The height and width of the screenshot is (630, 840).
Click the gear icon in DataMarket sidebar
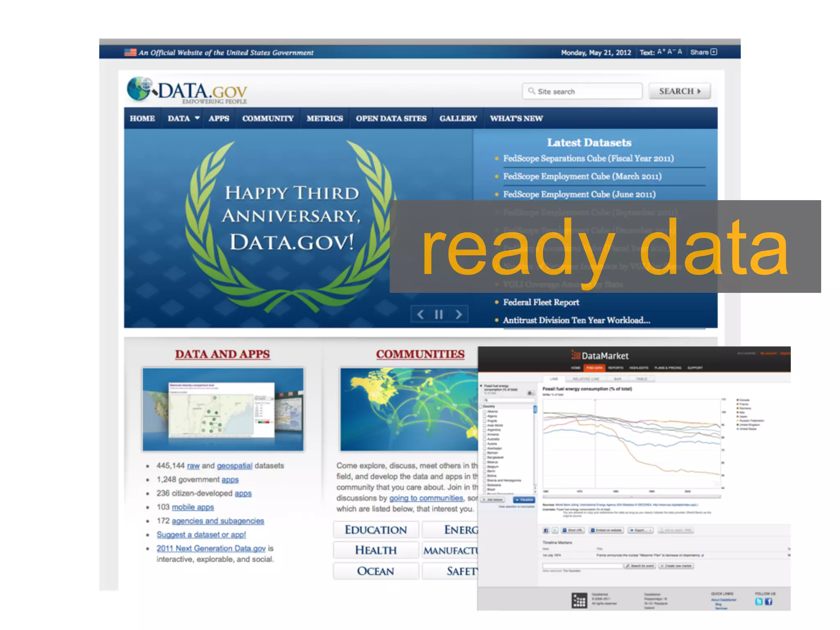tap(530, 393)
